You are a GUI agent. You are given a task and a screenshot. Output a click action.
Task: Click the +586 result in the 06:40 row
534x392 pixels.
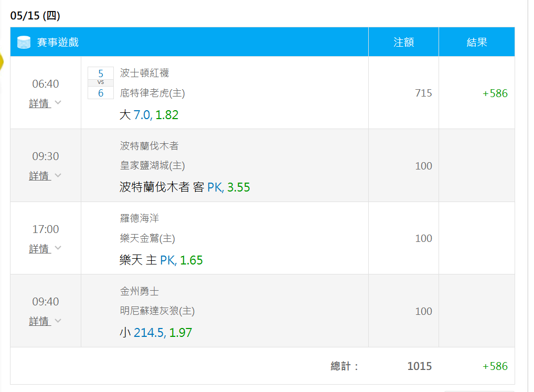tap(495, 93)
